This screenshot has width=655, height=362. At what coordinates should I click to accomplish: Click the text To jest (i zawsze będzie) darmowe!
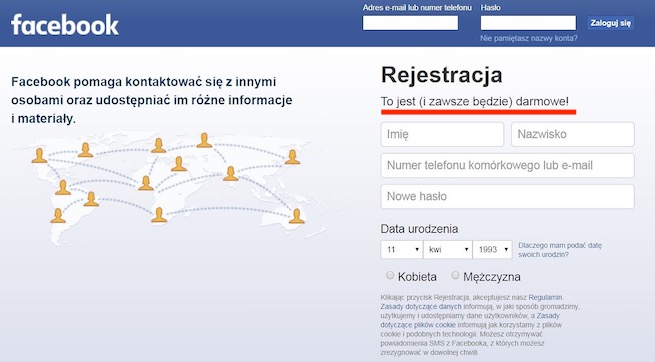(x=475, y=101)
